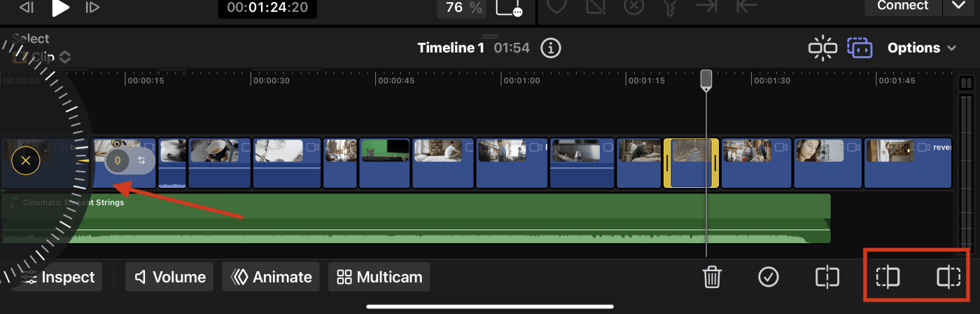Move playhead handle on ruler
Viewport: 980px width, 314px height.
tap(706, 80)
